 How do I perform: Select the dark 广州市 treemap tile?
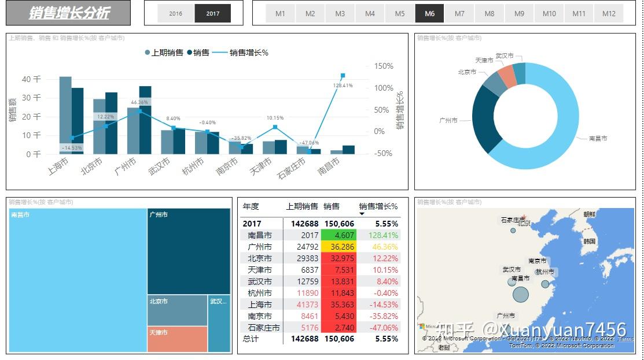point(189,248)
